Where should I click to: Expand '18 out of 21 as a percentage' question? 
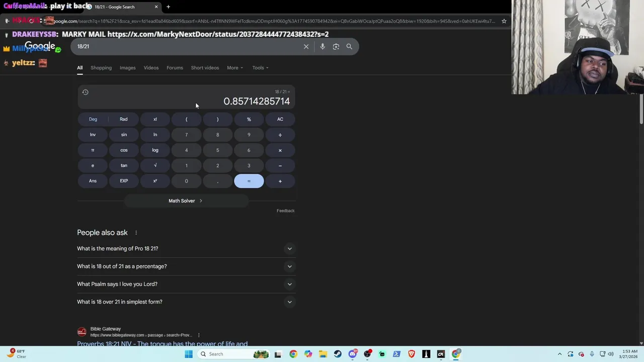point(186,266)
